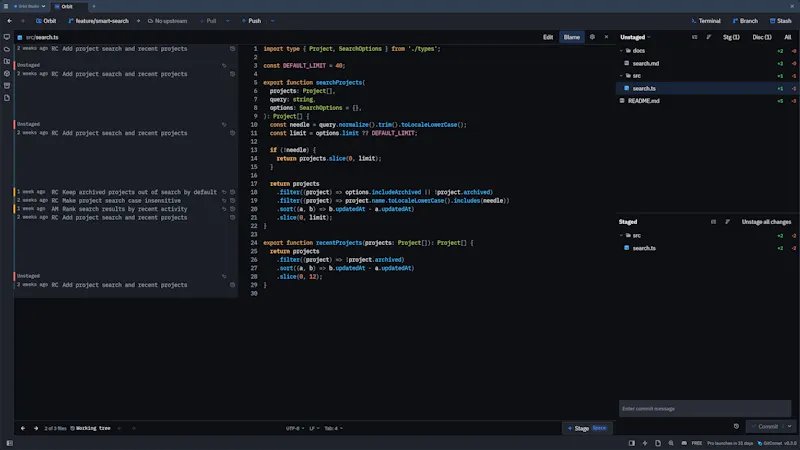Open the Pull options dropdown arrow
The width and height of the screenshot is (800, 450).
pos(228,21)
